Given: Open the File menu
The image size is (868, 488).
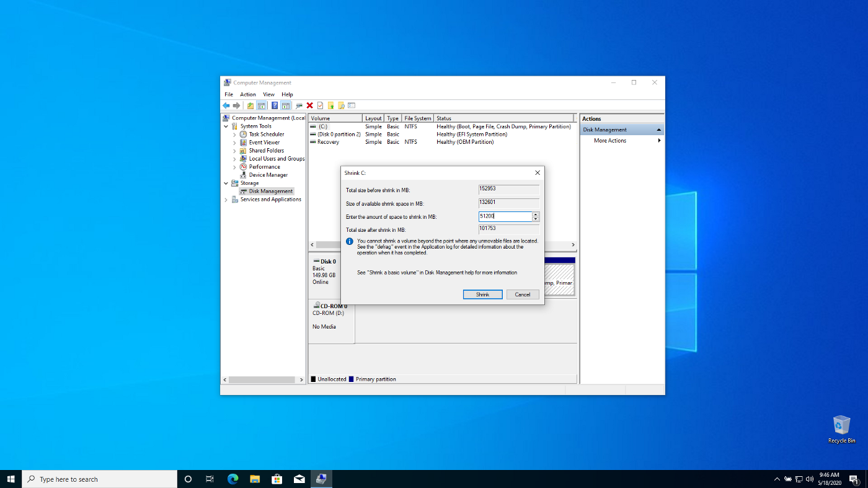Looking at the screenshot, I should coord(229,94).
